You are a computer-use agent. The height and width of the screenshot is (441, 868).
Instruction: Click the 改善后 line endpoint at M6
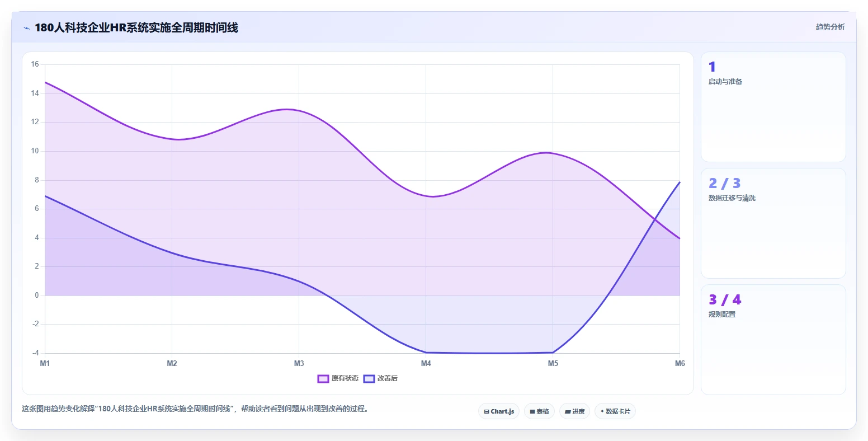(680, 182)
